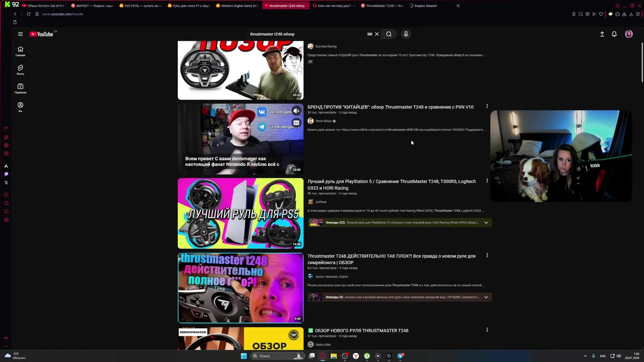Open Подписки in the YouTube sidebar
Viewport: 644px width, 362px height.
pos(20,88)
